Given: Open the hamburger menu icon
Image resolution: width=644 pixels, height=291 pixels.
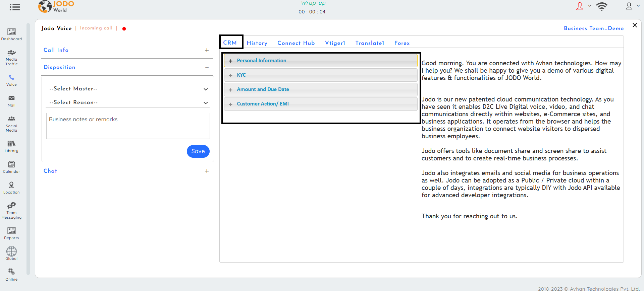Looking at the screenshot, I should (x=15, y=7).
